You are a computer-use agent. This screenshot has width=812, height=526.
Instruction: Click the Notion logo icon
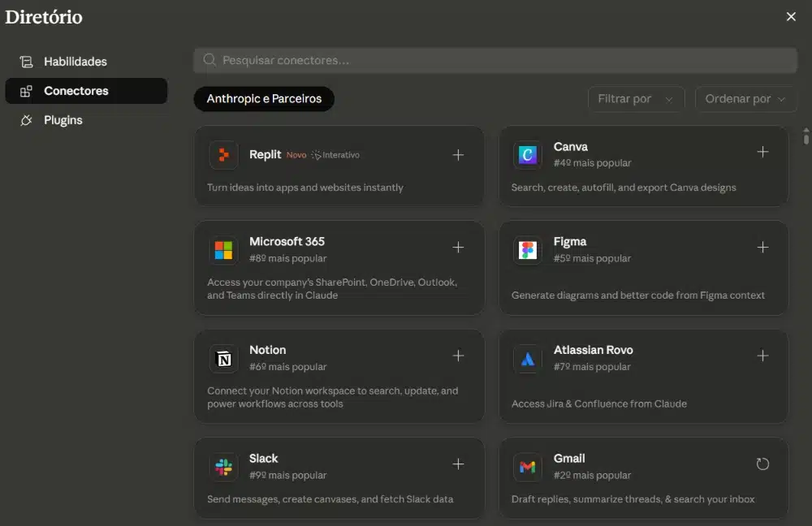pos(224,359)
